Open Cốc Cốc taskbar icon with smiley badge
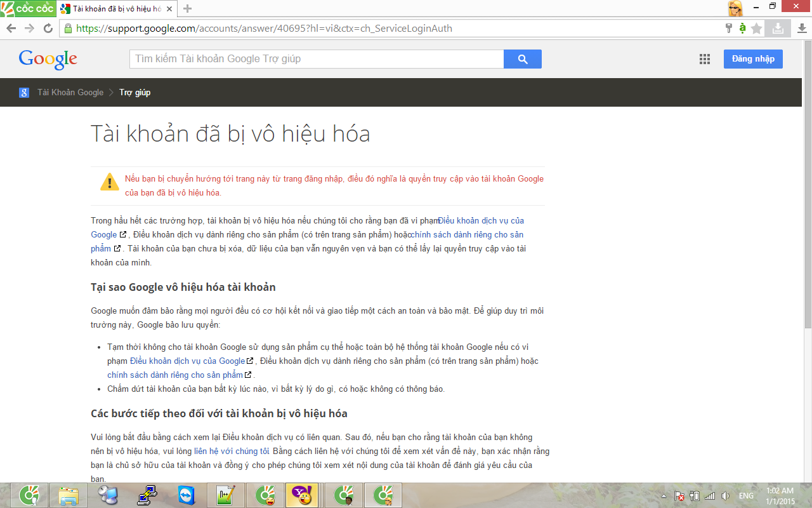This screenshot has width=812, height=508. tap(266, 495)
